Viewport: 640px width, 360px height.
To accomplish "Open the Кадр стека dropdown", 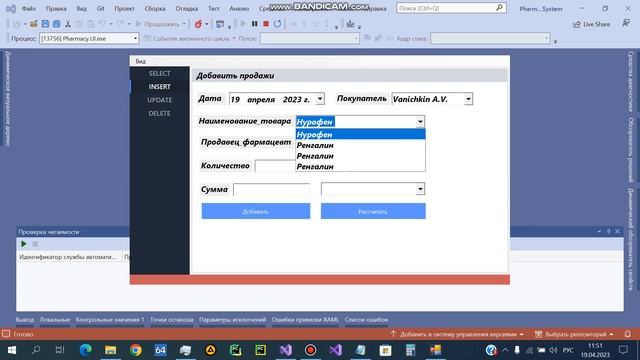I will [490, 38].
